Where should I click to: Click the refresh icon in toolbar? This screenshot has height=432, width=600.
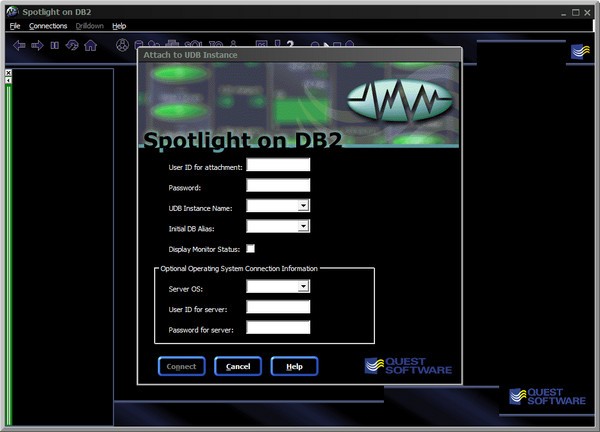(72, 45)
